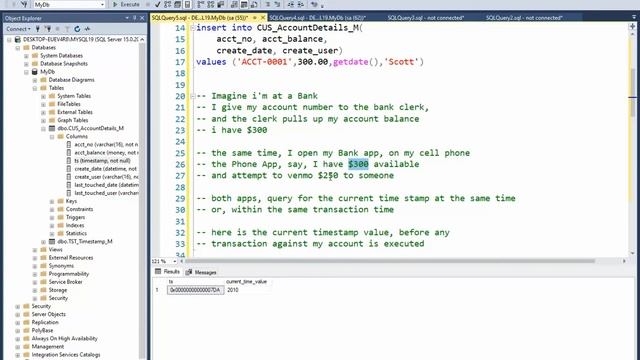
Task: Click the IntelliSense Enabled toolbar icon
Action: (187, 4)
